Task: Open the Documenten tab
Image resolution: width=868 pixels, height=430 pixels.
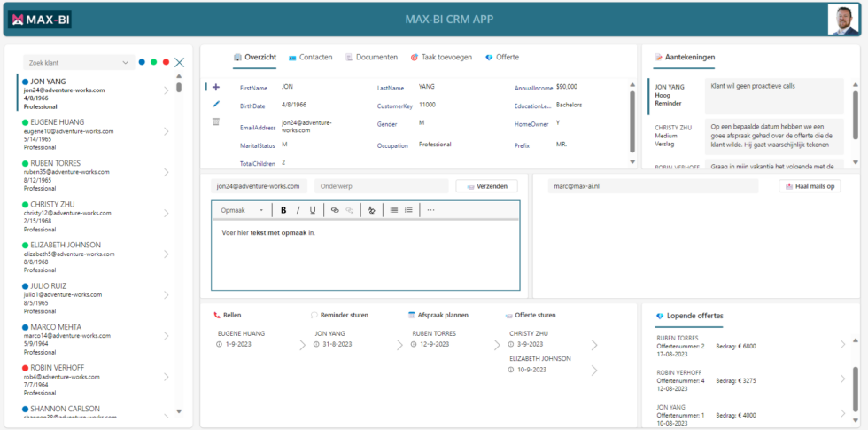Action: pyautogui.click(x=371, y=57)
